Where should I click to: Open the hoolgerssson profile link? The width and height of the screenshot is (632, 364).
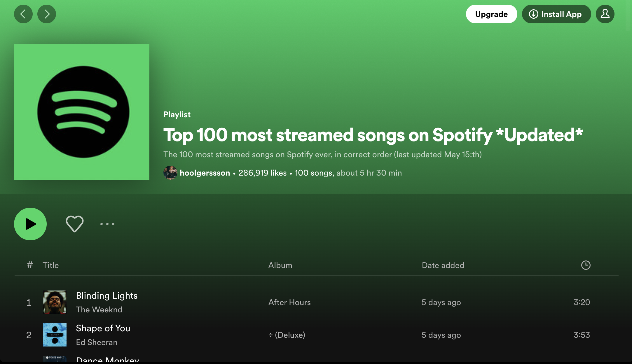point(205,173)
